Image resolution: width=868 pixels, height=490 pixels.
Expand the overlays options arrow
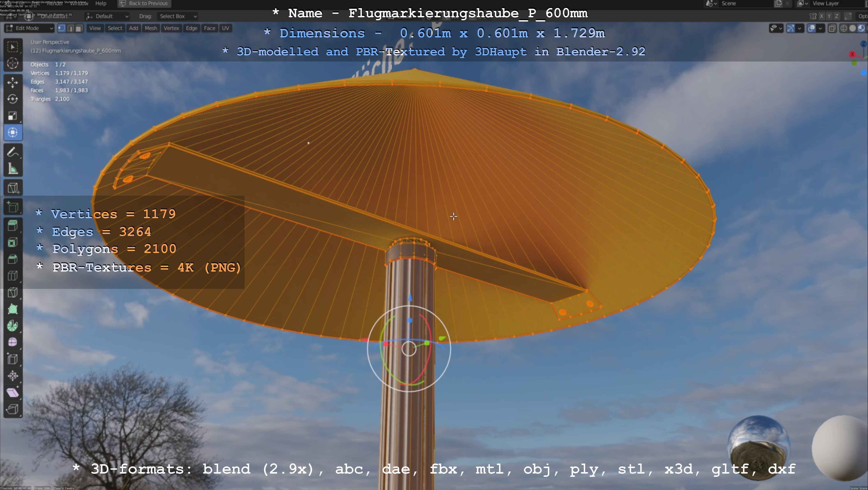tap(820, 28)
